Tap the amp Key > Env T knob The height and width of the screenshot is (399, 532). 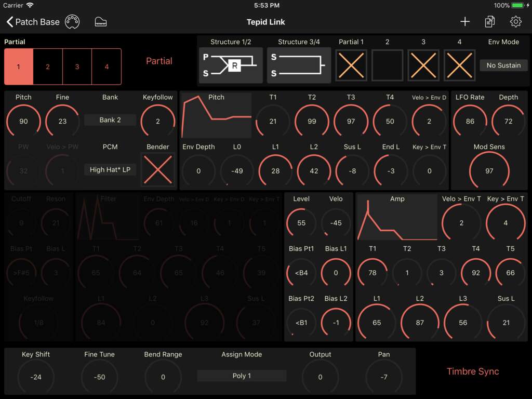click(x=506, y=223)
